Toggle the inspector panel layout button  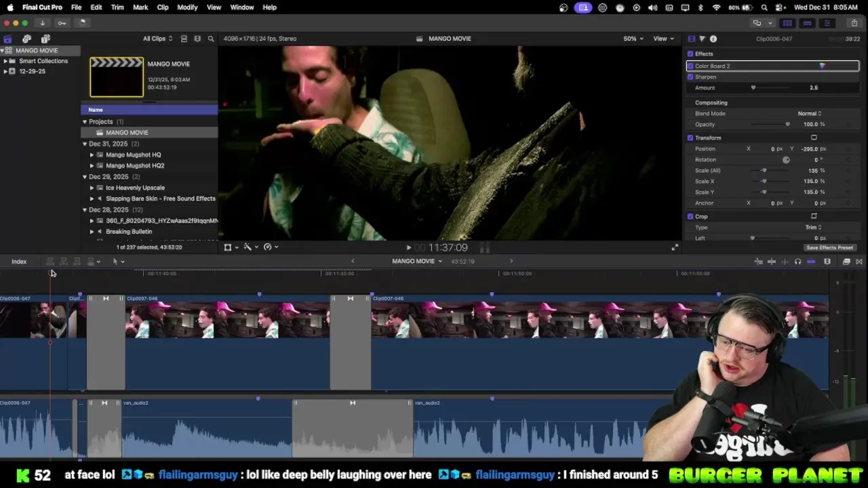827,22
